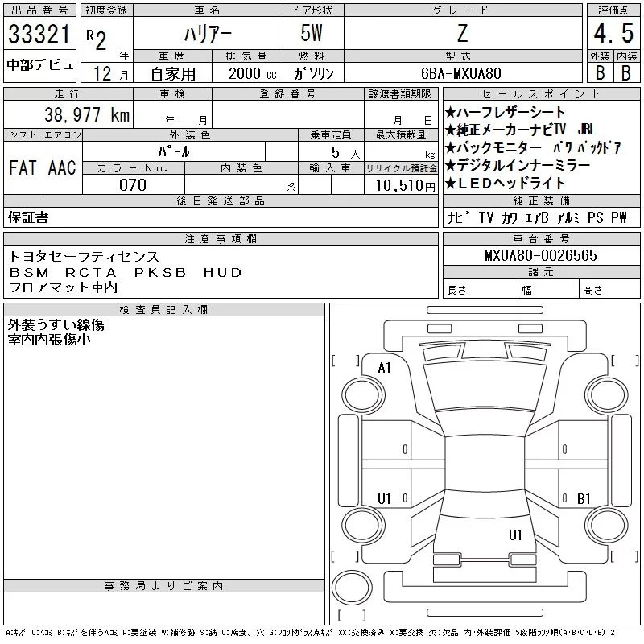Click the grade value Z
This screenshot has width=644, height=644.
(x=462, y=33)
